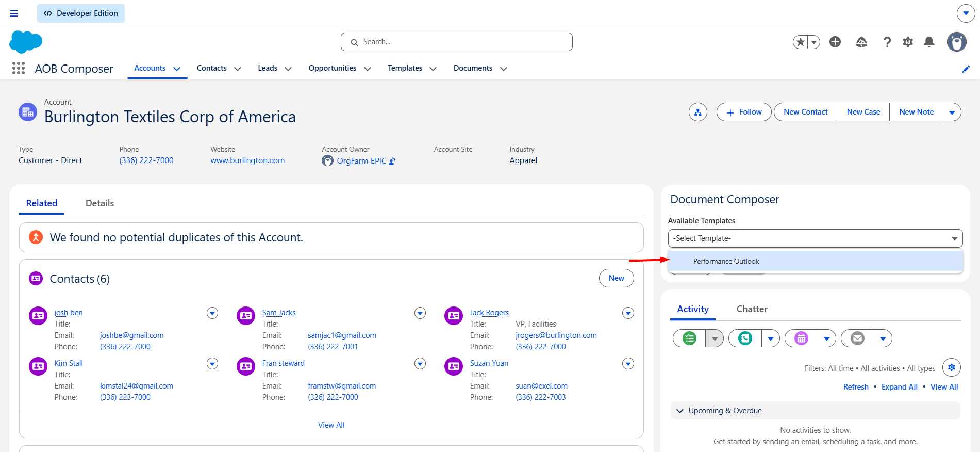The image size is (980, 452).
Task: Open the Help question mark icon
Action: 887,42
